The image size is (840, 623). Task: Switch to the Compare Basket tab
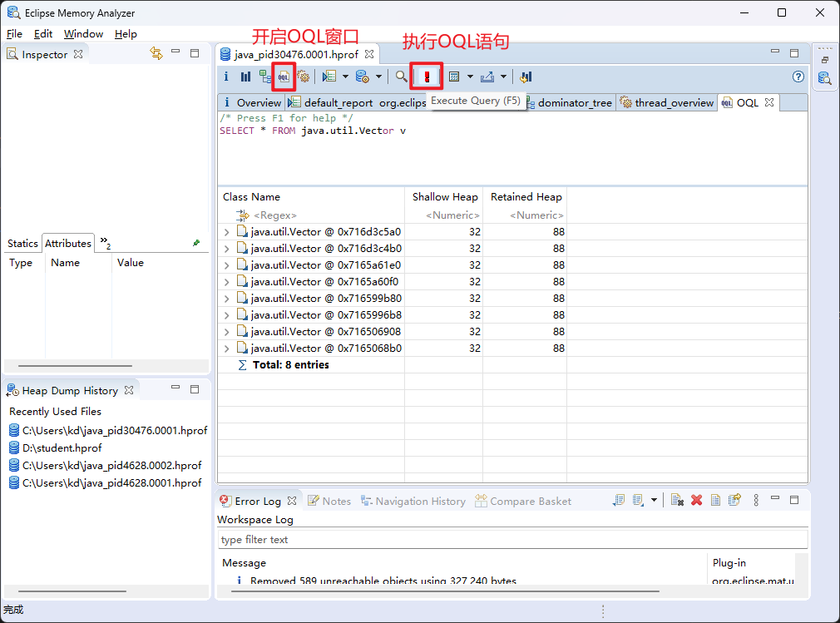(x=523, y=501)
